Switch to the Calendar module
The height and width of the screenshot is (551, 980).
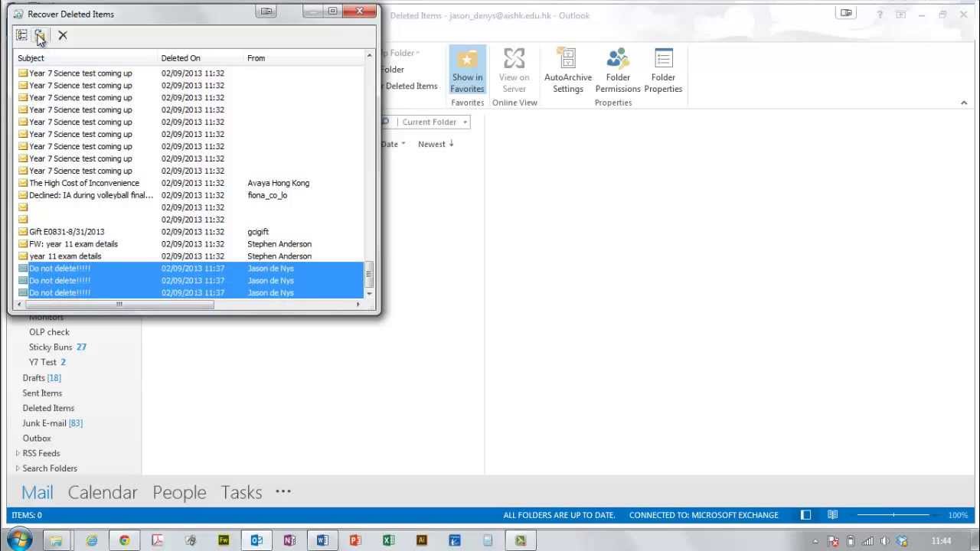(103, 492)
